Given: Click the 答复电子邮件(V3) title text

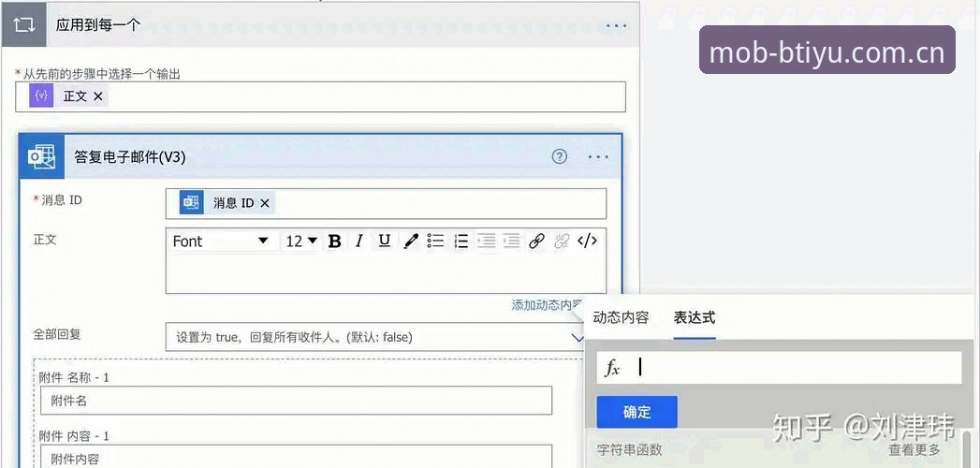Looking at the screenshot, I should pyautogui.click(x=130, y=157).
